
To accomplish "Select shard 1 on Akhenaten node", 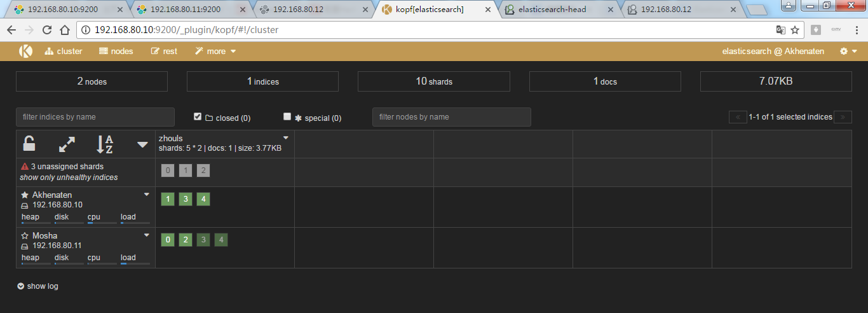I will click(167, 199).
